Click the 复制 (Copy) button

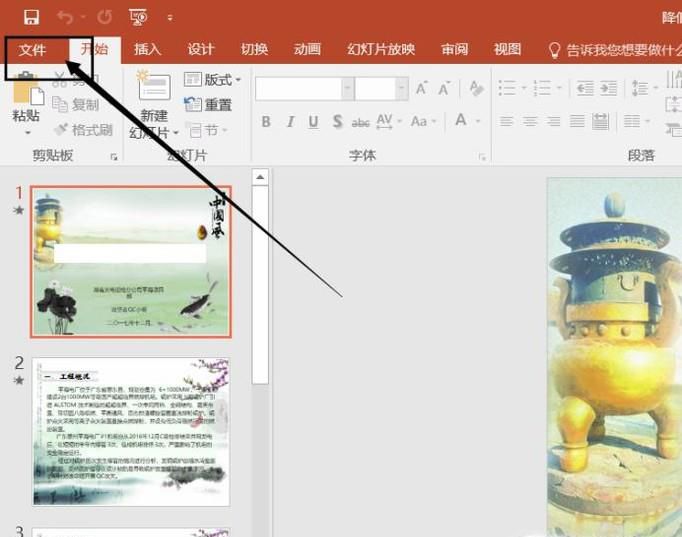[x=76, y=104]
